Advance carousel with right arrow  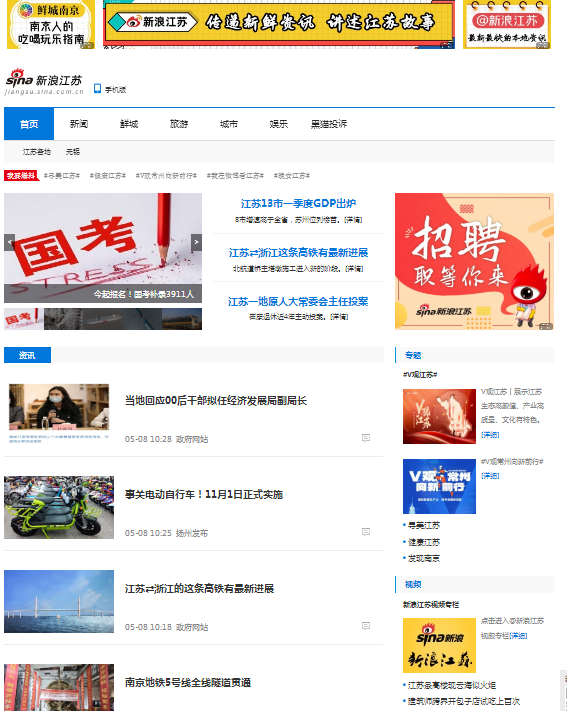click(x=196, y=242)
